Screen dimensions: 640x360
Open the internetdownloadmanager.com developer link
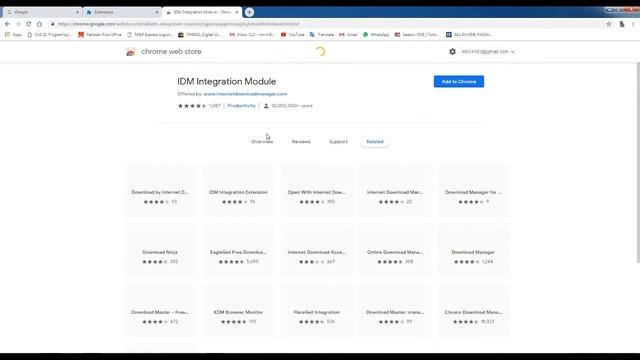[x=245, y=94]
